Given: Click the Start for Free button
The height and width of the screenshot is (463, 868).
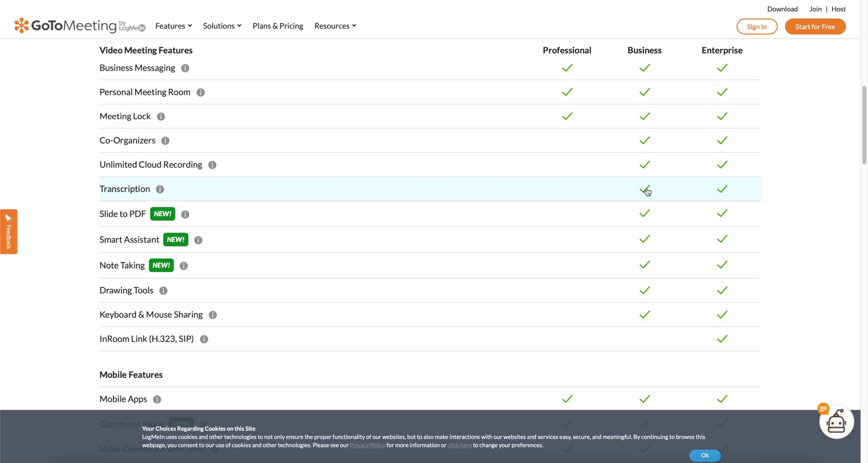Looking at the screenshot, I should (x=815, y=27).
